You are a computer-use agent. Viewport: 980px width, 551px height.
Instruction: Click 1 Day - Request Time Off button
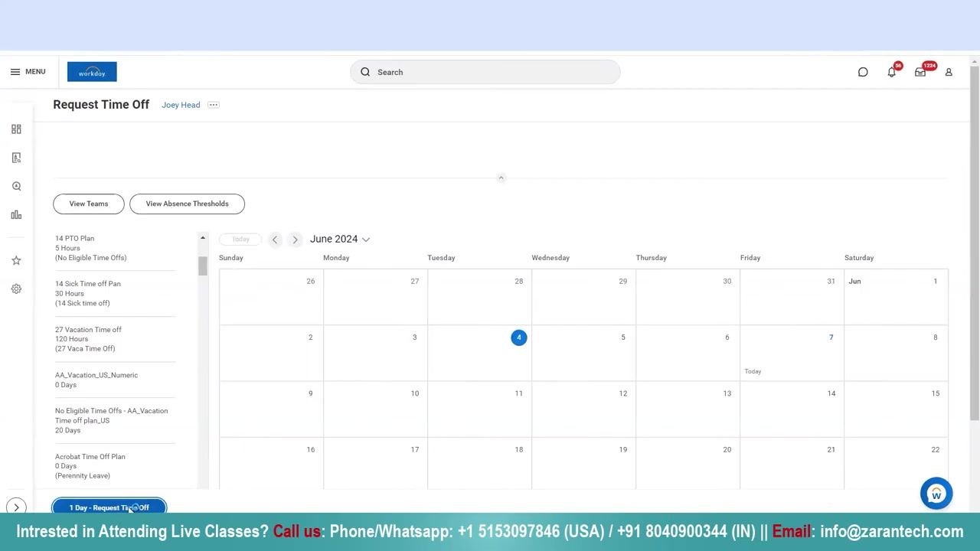[x=109, y=507]
